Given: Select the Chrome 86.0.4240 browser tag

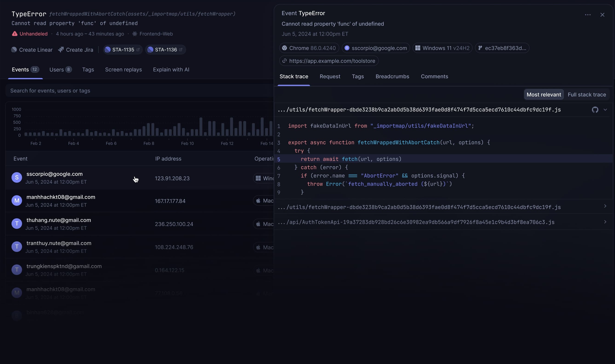Looking at the screenshot, I should click(309, 48).
